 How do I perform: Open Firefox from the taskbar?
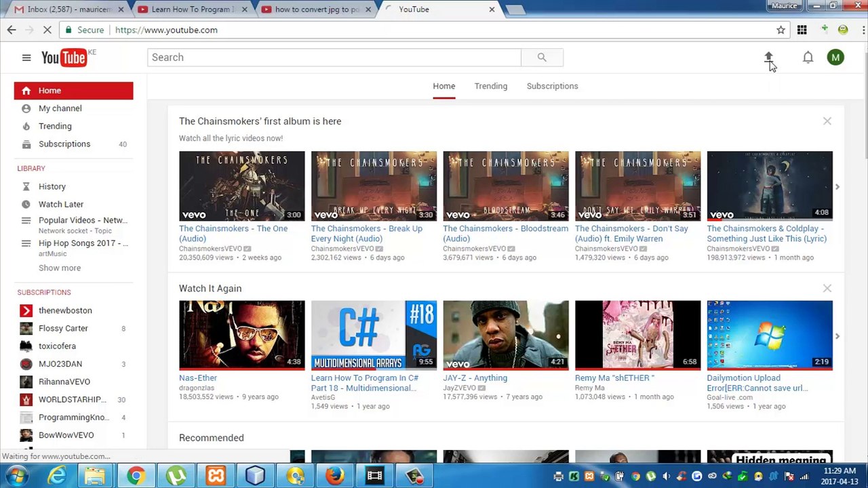(334, 476)
